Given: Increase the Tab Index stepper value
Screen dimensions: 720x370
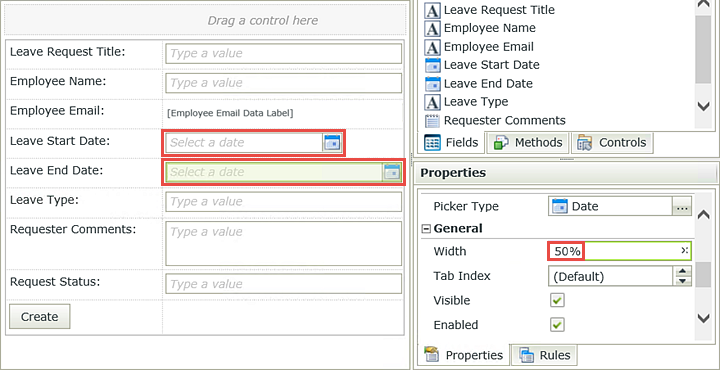Looking at the screenshot, I should pyautogui.click(x=683, y=272).
